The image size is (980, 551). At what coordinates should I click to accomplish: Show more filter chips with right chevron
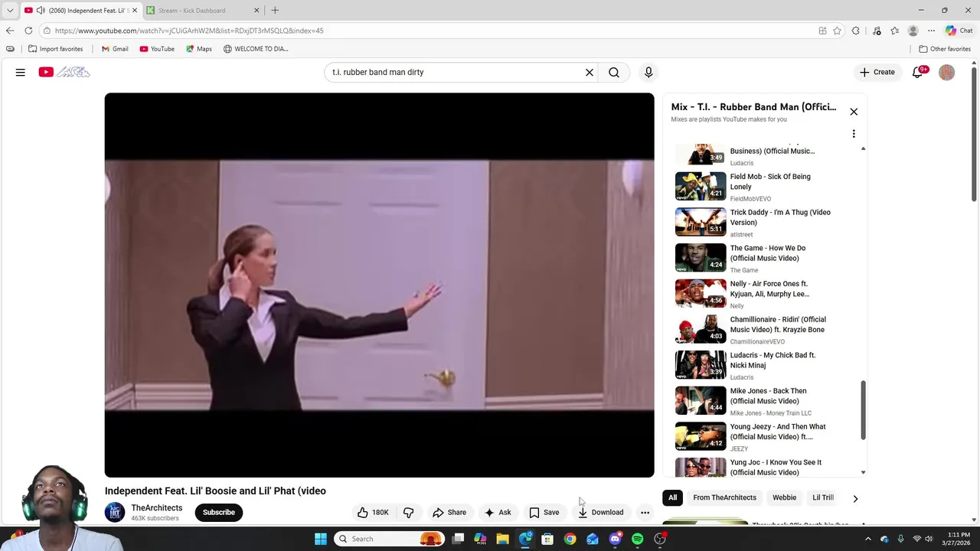click(x=855, y=498)
